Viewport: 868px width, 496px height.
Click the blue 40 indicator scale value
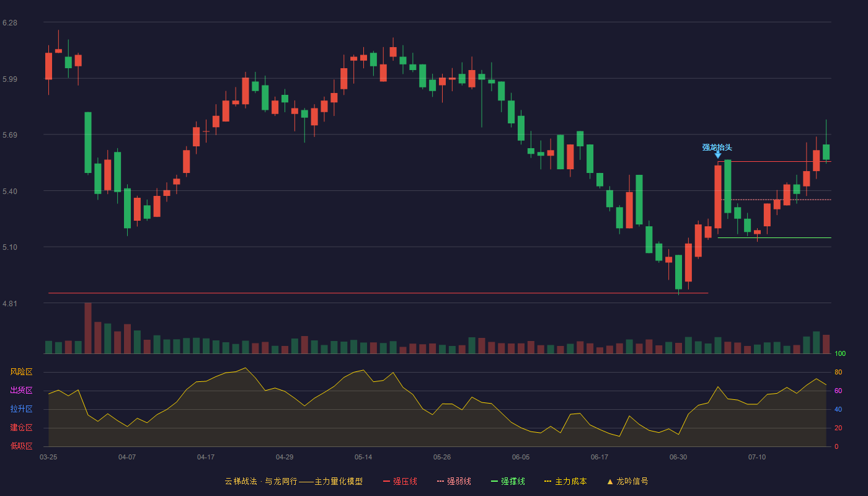click(838, 410)
